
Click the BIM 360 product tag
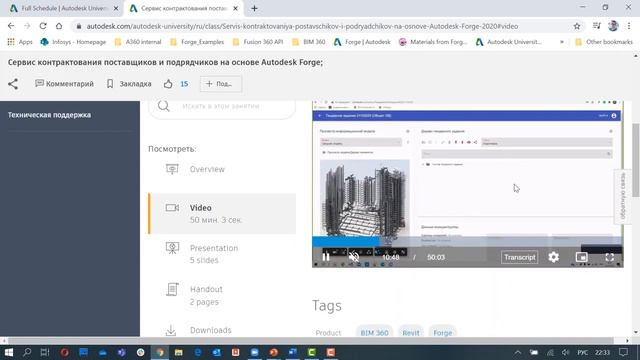click(x=374, y=333)
